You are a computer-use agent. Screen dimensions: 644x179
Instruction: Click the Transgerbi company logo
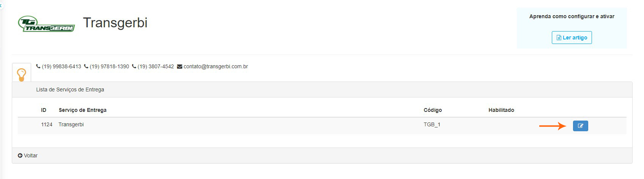point(46,24)
